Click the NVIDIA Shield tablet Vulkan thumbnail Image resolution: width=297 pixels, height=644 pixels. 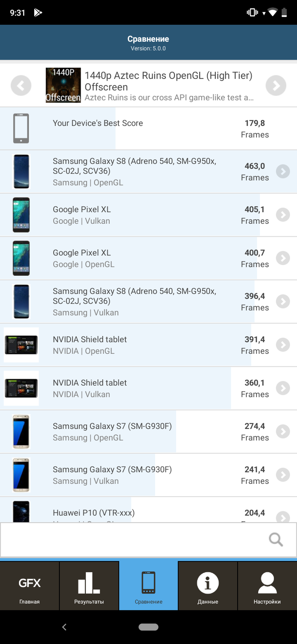[x=21, y=388]
